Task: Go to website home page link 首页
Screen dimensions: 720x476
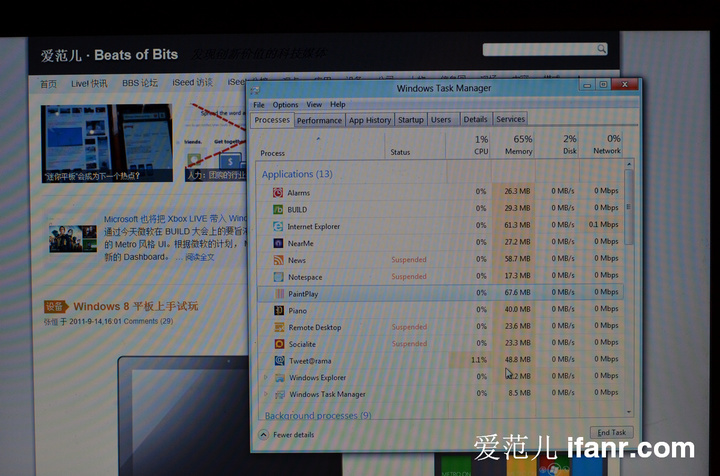Action: click(48, 84)
